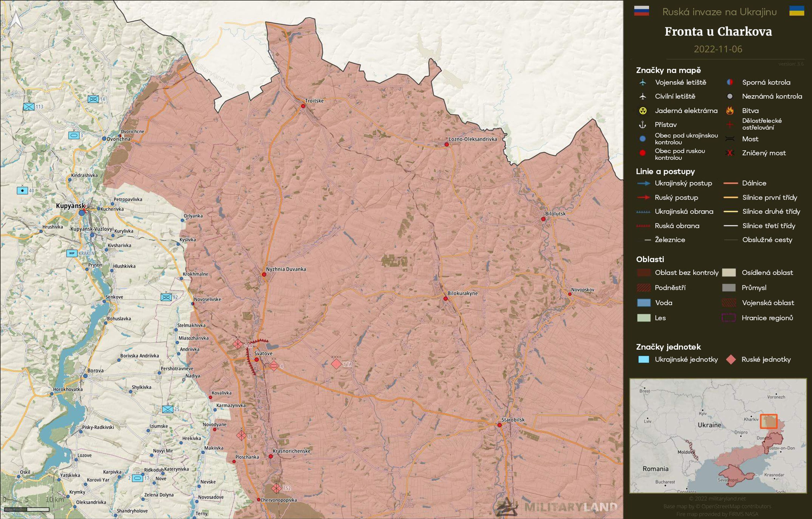This screenshot has width=812, height=519.
Task: Click the Dvorichna town marker
Action: 104,138
